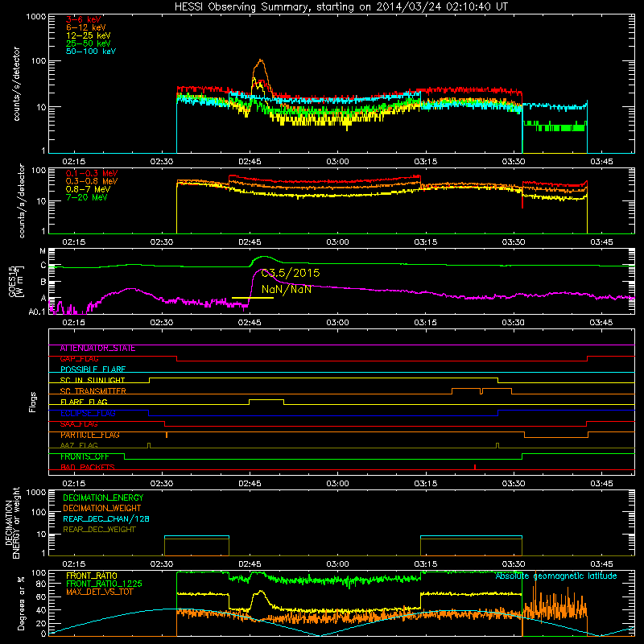Click the GOES15 y-axis title
This screenshot has height=644, width=644.
(15, 281)
